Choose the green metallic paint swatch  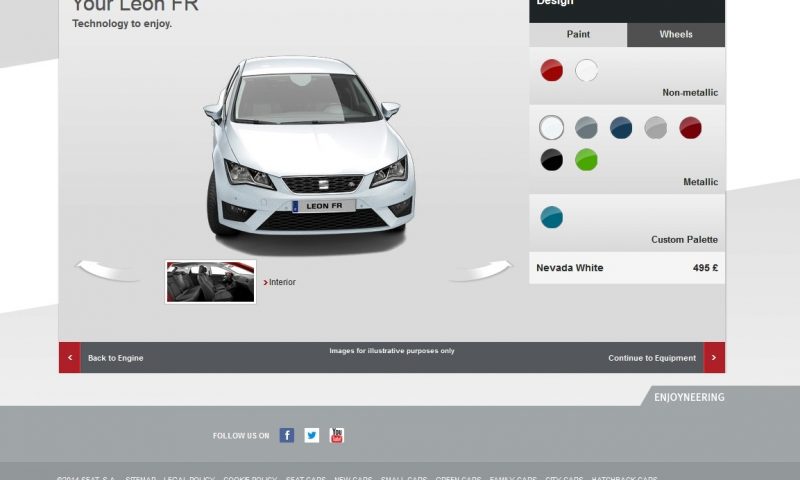tap(586, 160)
